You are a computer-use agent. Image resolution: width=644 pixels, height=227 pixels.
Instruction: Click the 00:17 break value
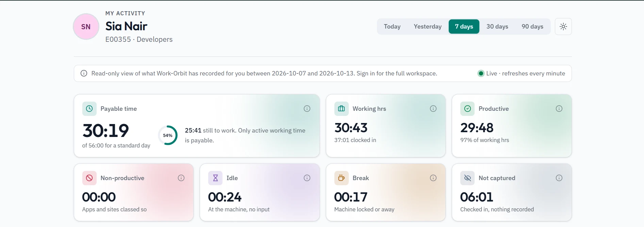pyautogui.click(x=351, y=197)
